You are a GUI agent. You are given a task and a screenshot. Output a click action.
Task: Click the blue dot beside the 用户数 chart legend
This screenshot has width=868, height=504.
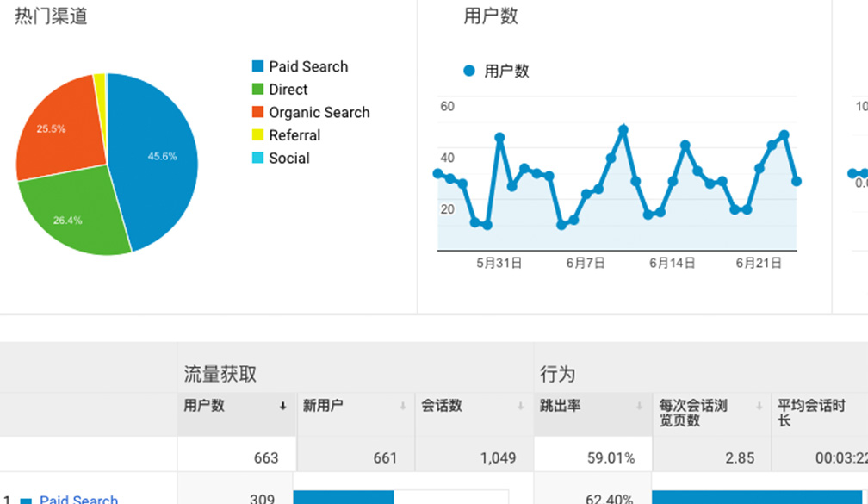(469, 71)
